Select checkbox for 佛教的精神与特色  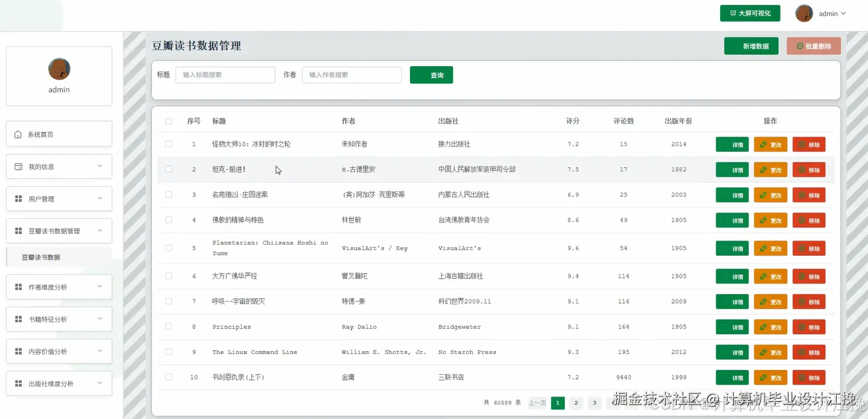(x=168, y=220)
